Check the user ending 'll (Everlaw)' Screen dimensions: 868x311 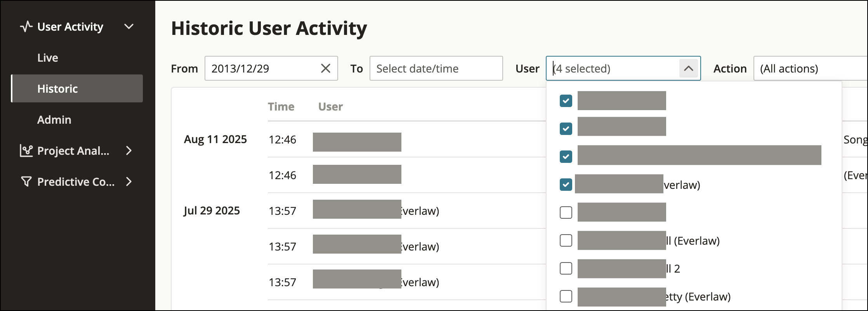pos(566,240)
